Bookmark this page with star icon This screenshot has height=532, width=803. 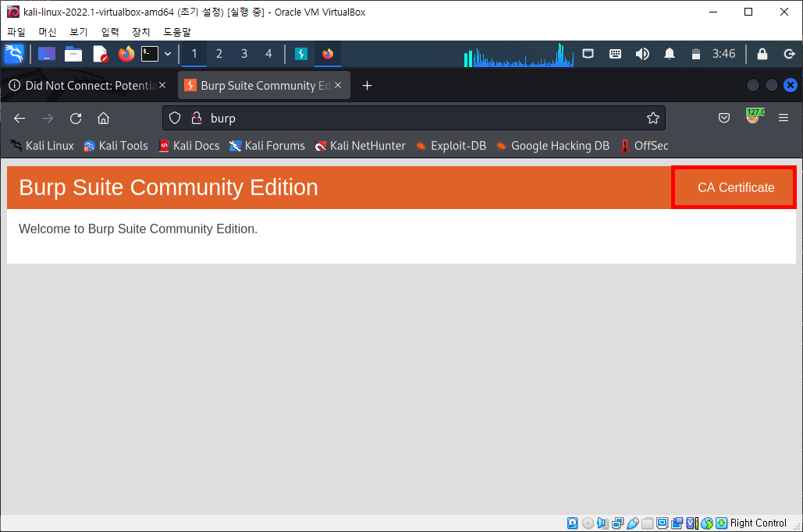[653, 119]
